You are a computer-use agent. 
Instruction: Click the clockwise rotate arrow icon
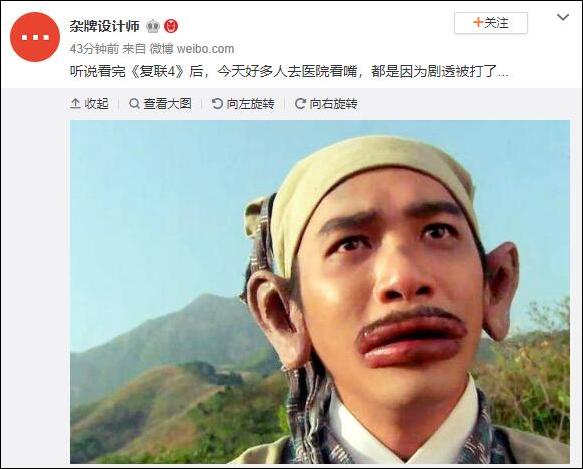(x=300, y=104)
